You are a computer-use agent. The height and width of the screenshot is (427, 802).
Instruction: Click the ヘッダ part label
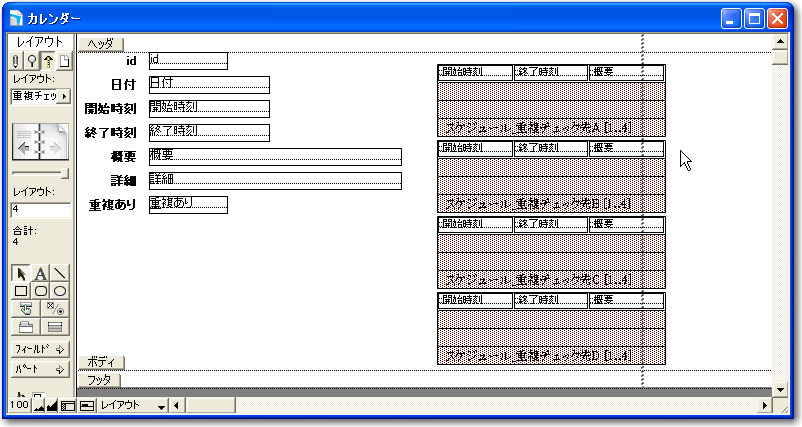[x=100, y=43]
